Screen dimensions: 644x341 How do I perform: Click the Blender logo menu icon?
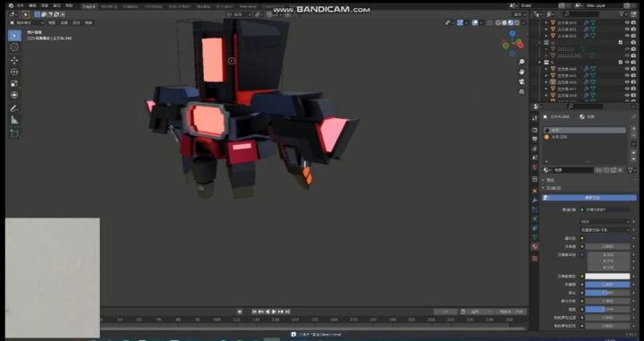pyautogui.click(x=11, y=5)
